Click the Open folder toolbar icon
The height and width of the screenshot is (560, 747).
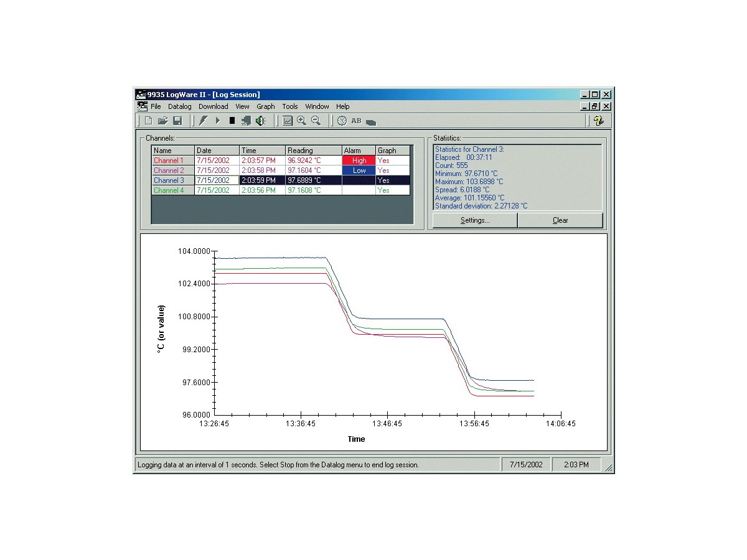point(162,121)
